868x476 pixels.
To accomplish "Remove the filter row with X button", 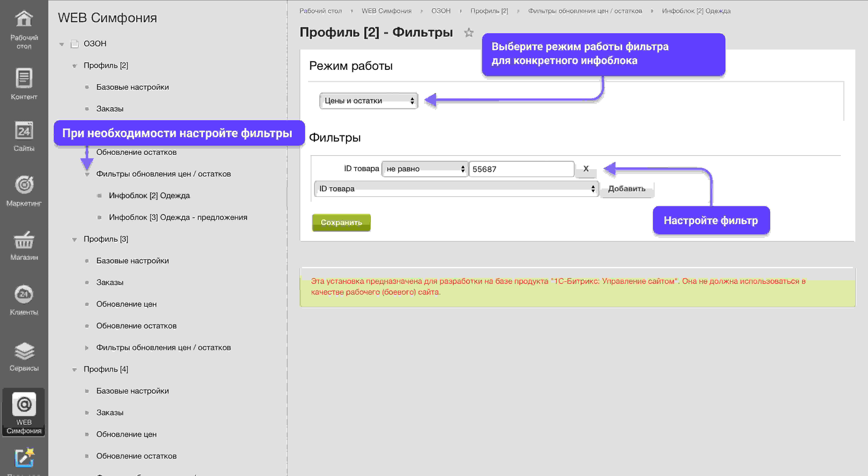I will point(586,169).
